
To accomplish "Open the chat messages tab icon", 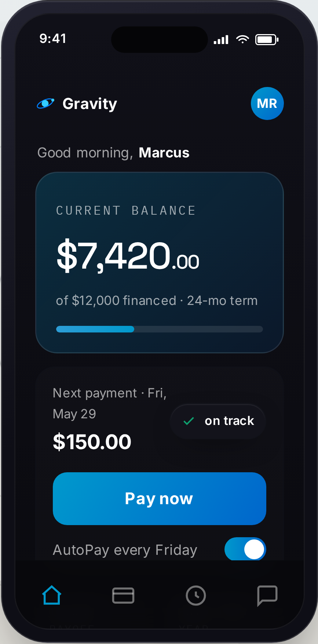I will coord(267,596).
